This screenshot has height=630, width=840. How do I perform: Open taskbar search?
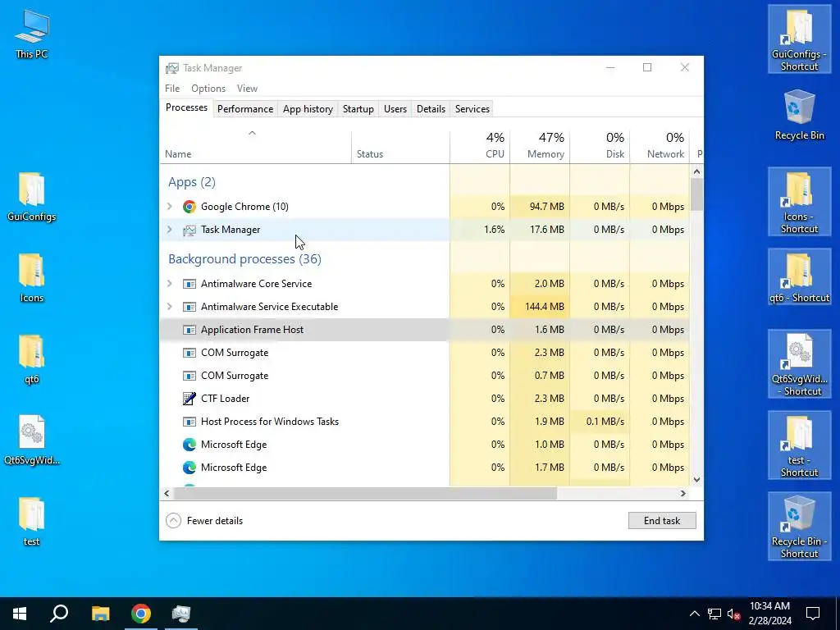coord(59,614)
